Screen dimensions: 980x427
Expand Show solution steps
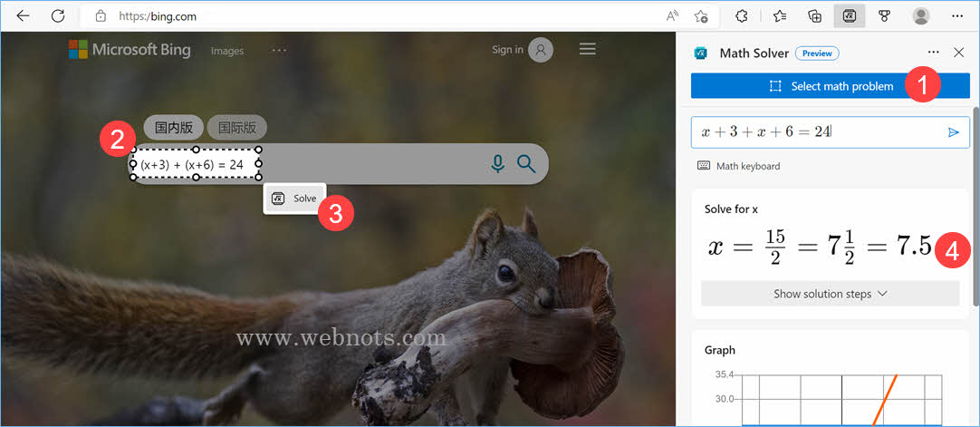coord(829,294)
